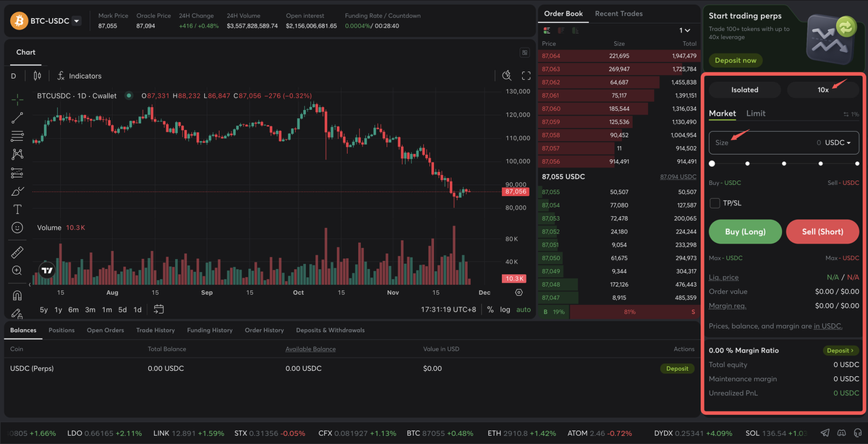Expand the order book grouping dropdown
868x444 pixels.
[x=685, y=30]
